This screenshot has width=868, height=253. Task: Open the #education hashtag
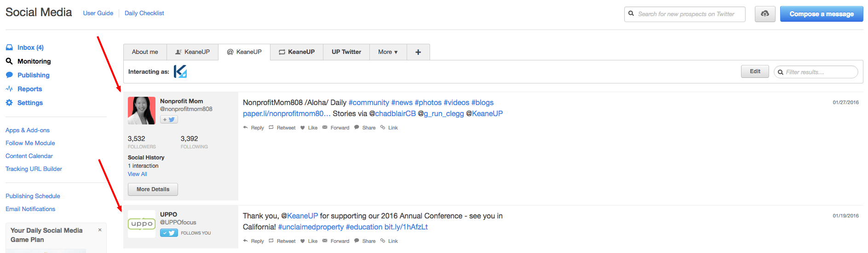click(364, 227)
